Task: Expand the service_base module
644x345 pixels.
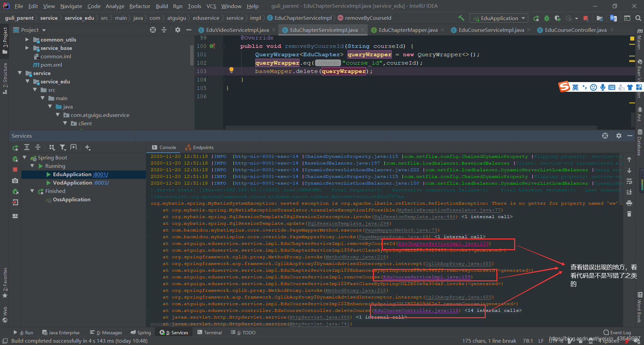Action: coord(27,48)
